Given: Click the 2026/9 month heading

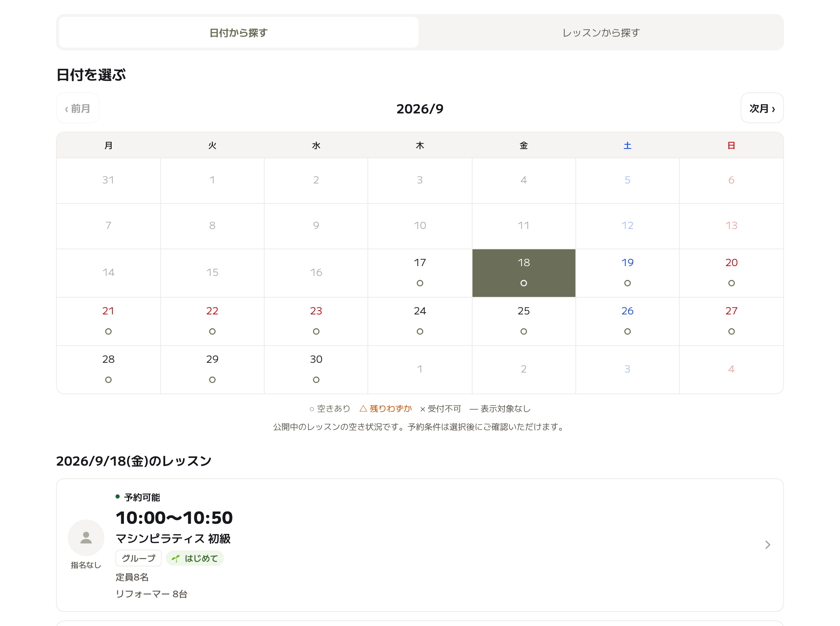Looking at the screenshot, I should (x=420, y=109).
